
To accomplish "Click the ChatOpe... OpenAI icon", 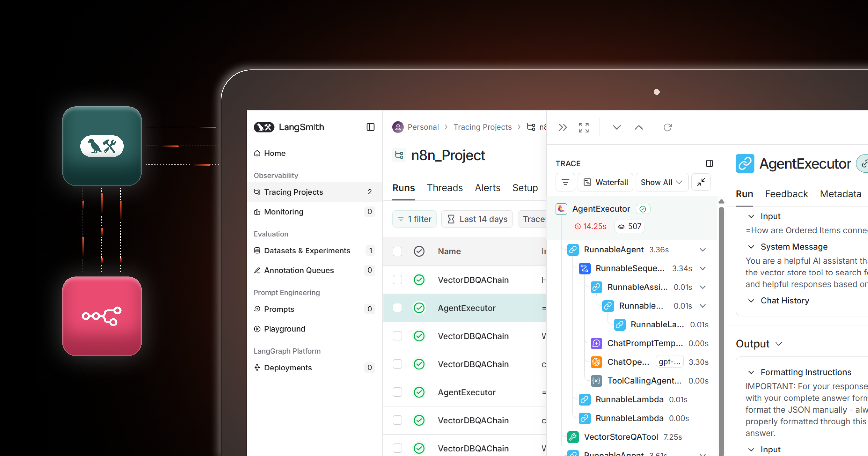I will (x=596, y=362).
